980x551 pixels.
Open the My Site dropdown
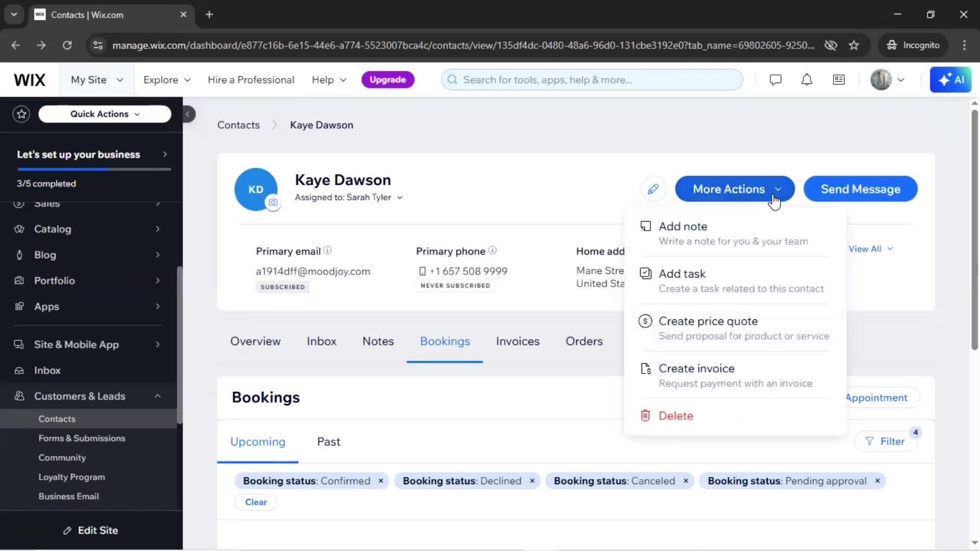[x=97, y=80]
